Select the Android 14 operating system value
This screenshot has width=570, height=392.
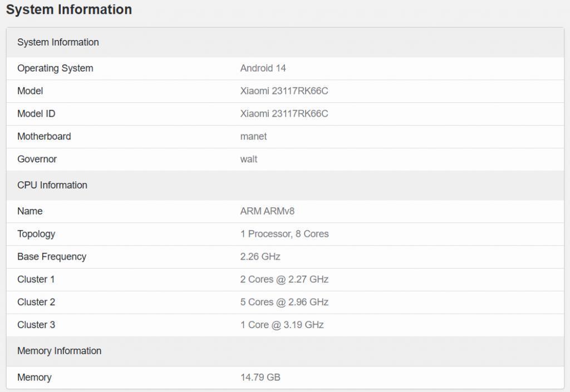tap(263, 68)
